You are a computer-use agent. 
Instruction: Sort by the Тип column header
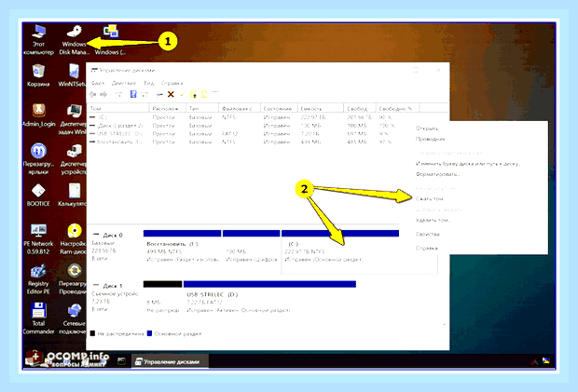tap(202, 109)
